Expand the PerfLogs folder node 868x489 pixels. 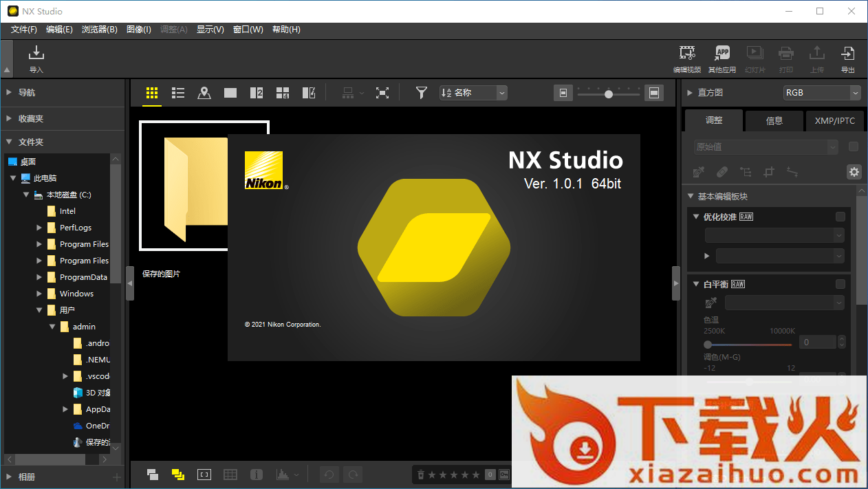point(39,228)
